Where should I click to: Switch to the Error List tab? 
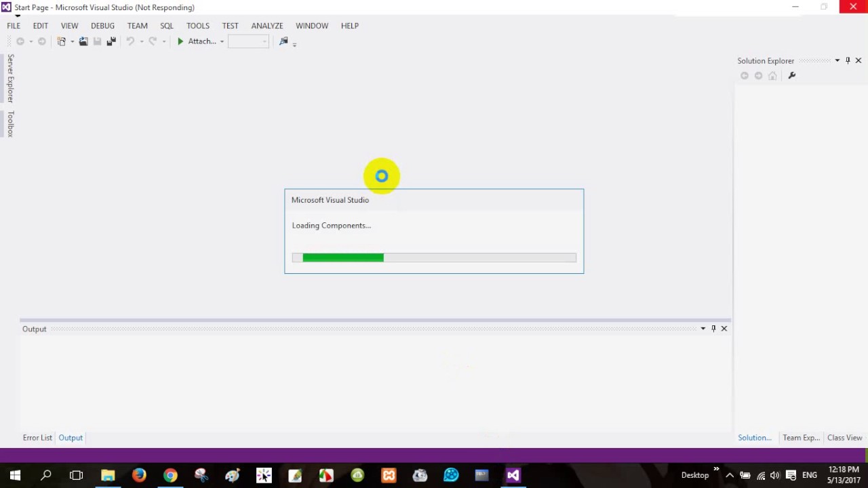point(37,438)
